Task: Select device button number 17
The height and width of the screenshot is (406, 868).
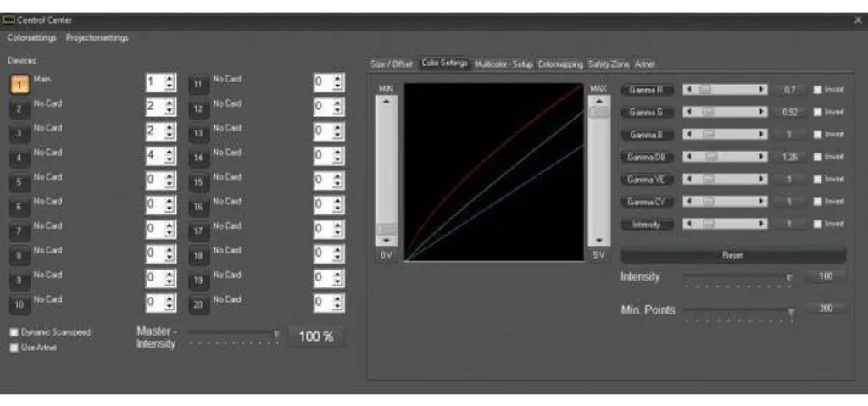Action: pyautogui.click(x=198, y=231)
